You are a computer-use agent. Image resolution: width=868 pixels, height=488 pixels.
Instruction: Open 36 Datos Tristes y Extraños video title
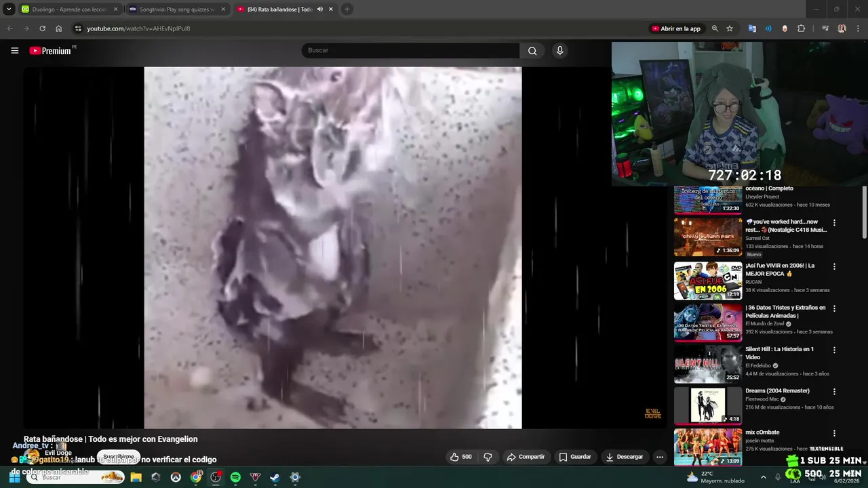click(785, 311)
